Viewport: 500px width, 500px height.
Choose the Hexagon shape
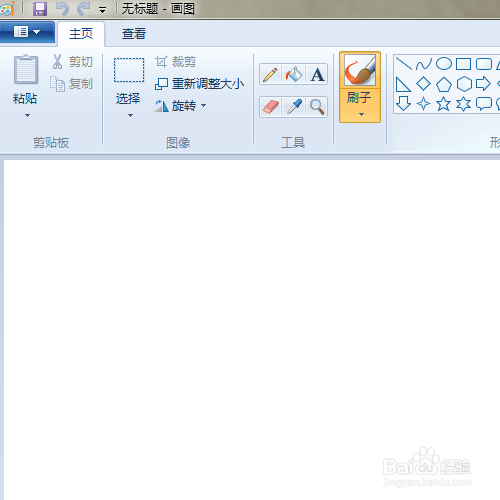[x=464, y=84]
